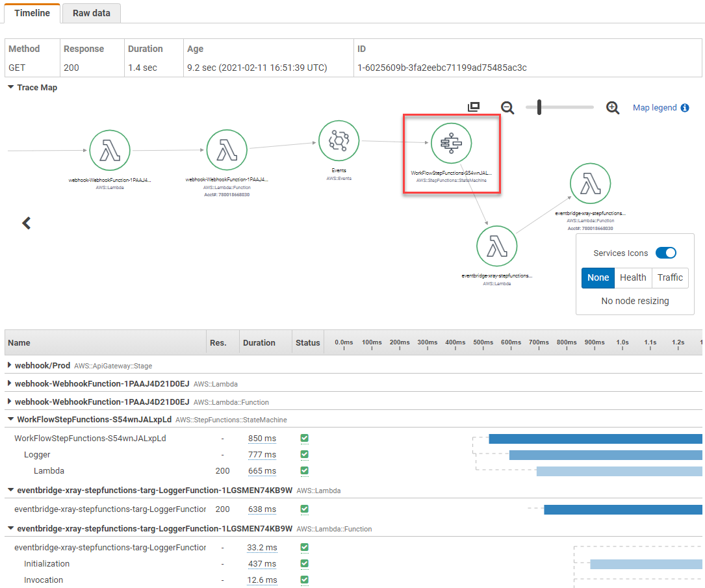Viewport: 705px width, 588px height.
Task: Click the 850 ms duration value
Action: coord(262,439)
